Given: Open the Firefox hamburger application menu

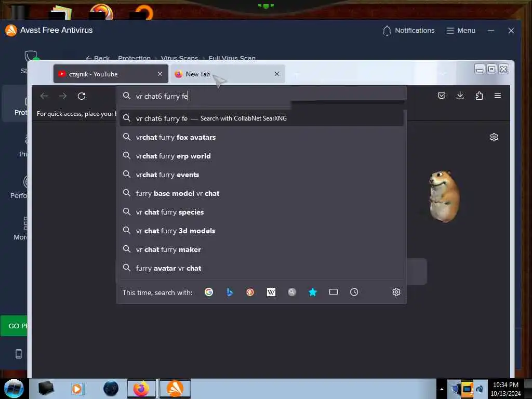Looking at the screenshot, I should [x=498, y=96].
